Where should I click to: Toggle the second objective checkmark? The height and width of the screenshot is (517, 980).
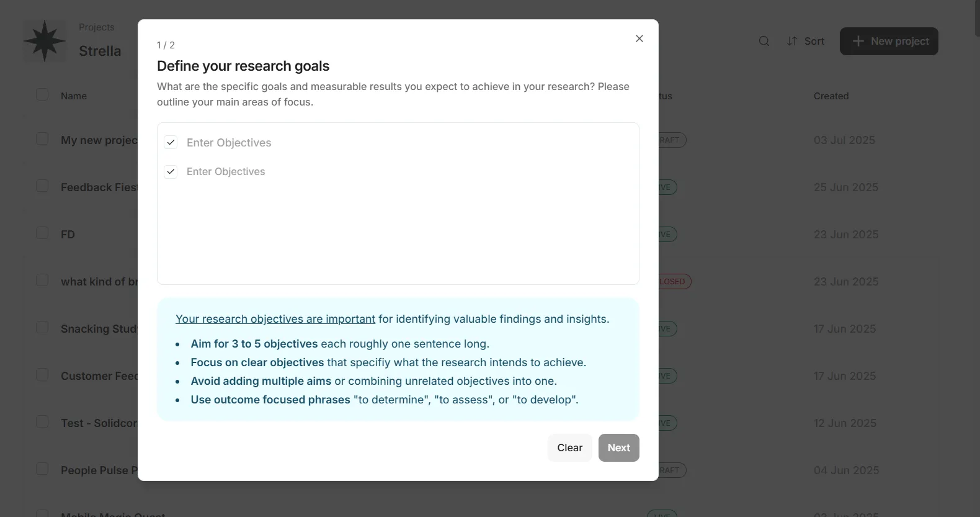point(171,171)
